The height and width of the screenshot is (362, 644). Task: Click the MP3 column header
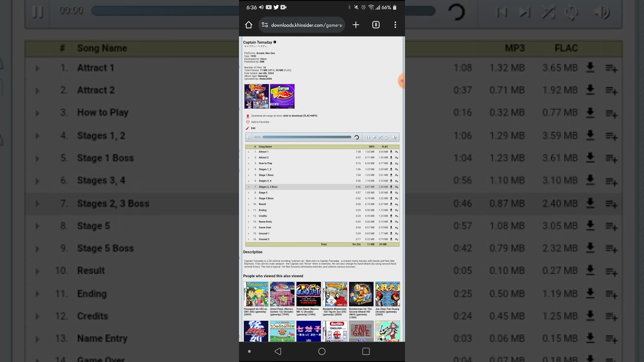[x=372, y=147]
